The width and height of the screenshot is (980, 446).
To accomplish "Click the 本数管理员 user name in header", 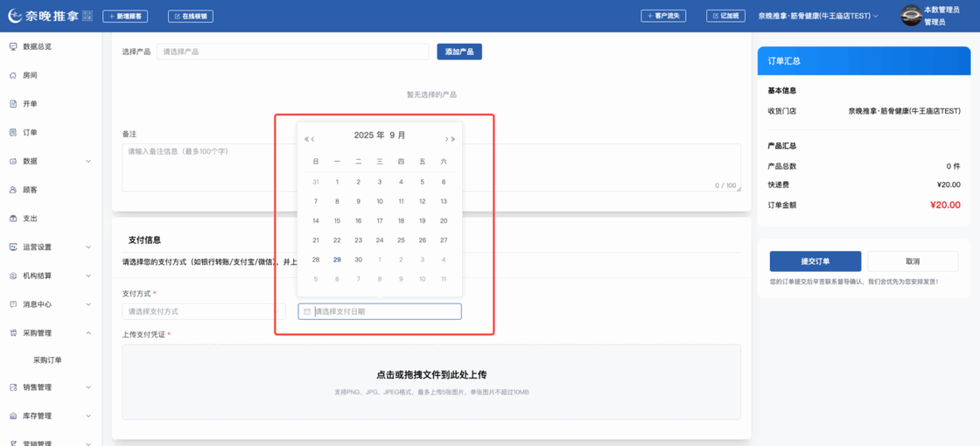I will pyautogui.click(x=941, y=10).
